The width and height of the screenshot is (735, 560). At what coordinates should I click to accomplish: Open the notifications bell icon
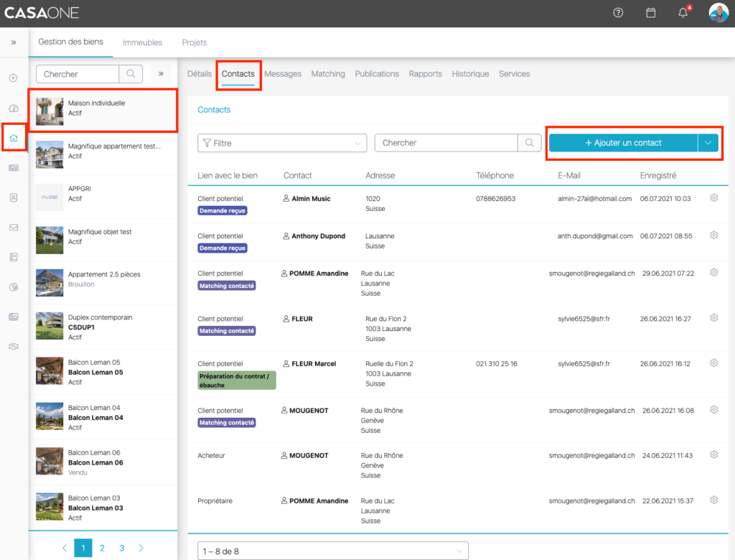point(683,13)
